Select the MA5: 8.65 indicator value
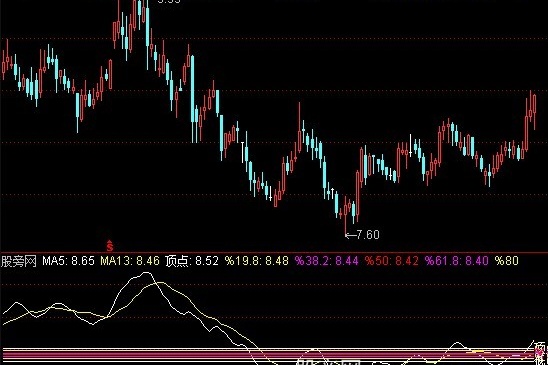This screenshot has width=548, height=365. tap(68, 261)
